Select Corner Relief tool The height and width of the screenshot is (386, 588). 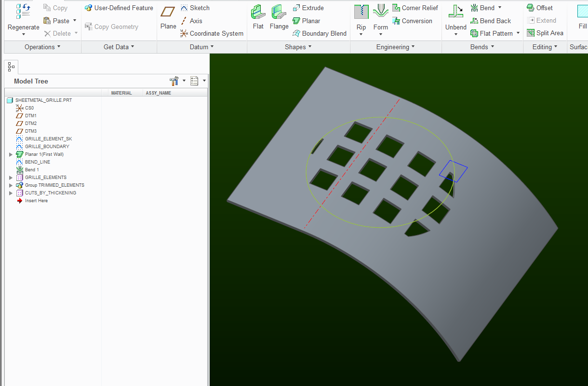pyautogui.click(x=415, y=8)
